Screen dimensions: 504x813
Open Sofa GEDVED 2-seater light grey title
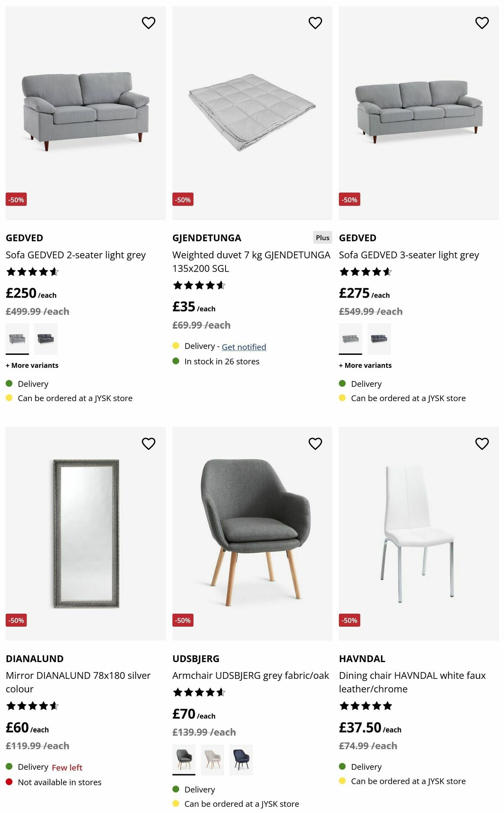point(76,255)
